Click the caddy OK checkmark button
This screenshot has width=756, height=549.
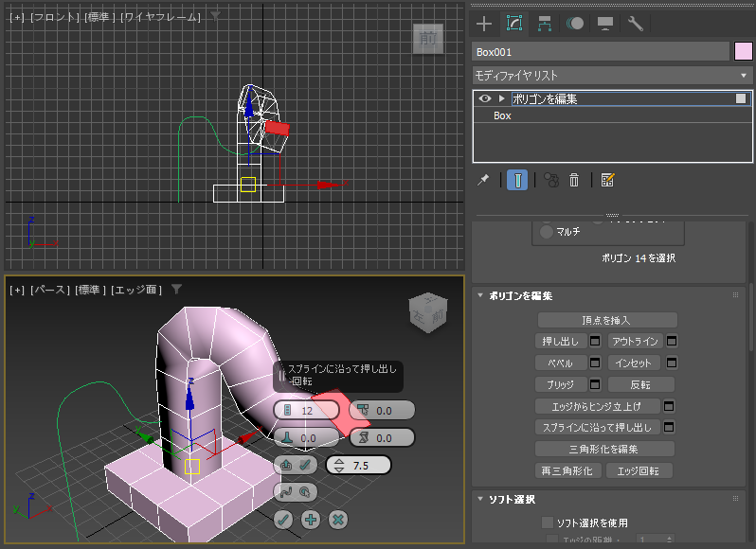click(x=283, y=520)
